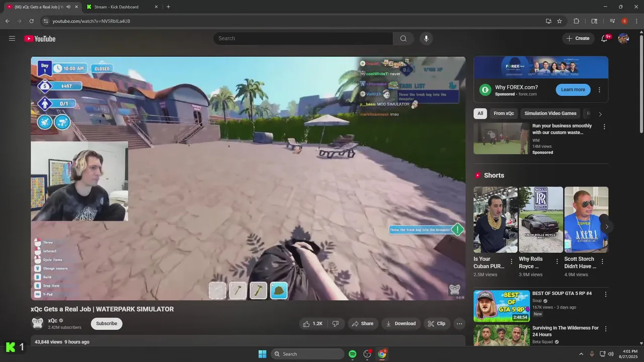Open options for Scott Storch short

click(x=602, y=261)
